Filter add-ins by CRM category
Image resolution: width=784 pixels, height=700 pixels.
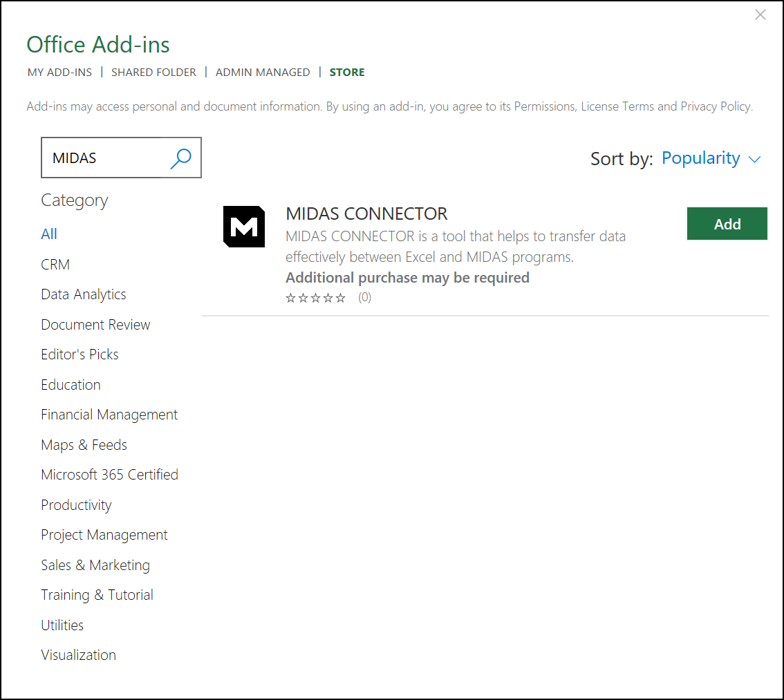coord(55,264)
